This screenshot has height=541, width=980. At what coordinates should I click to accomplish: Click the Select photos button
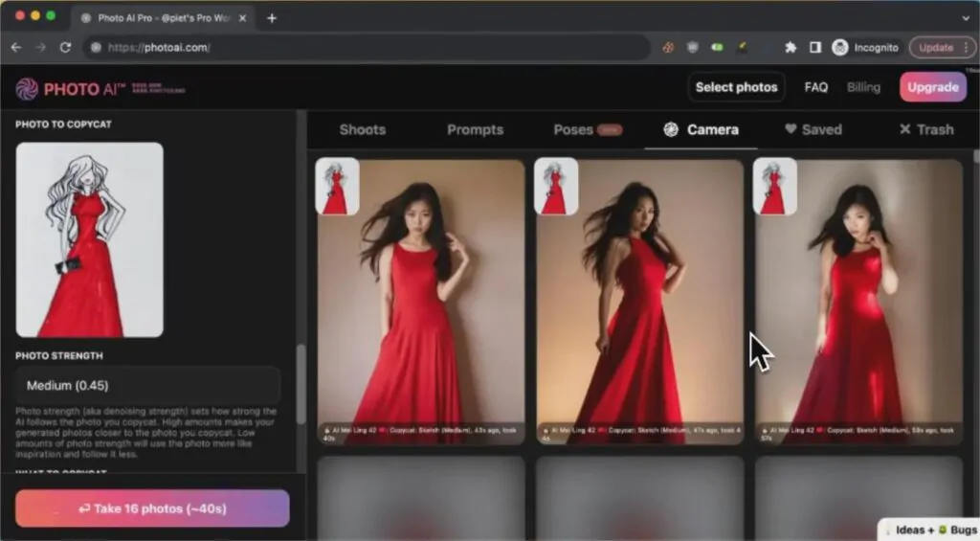(736, 87)
